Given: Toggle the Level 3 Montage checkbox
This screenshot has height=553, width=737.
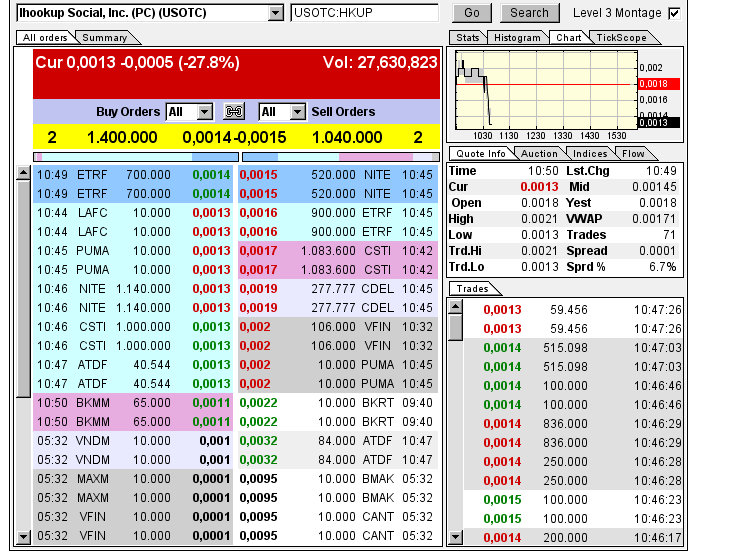Looking at the screenshot, I should [x=674, y=13].
